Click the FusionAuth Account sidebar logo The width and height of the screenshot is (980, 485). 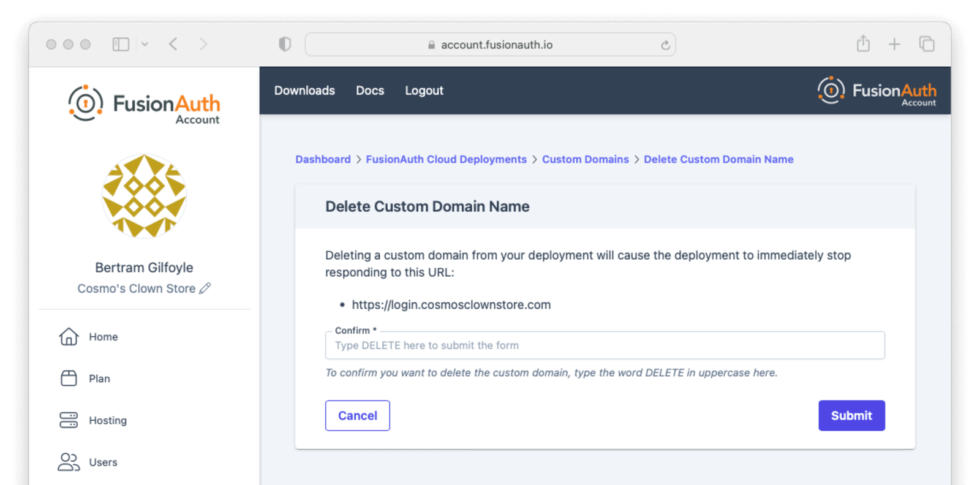coord(144,105)
